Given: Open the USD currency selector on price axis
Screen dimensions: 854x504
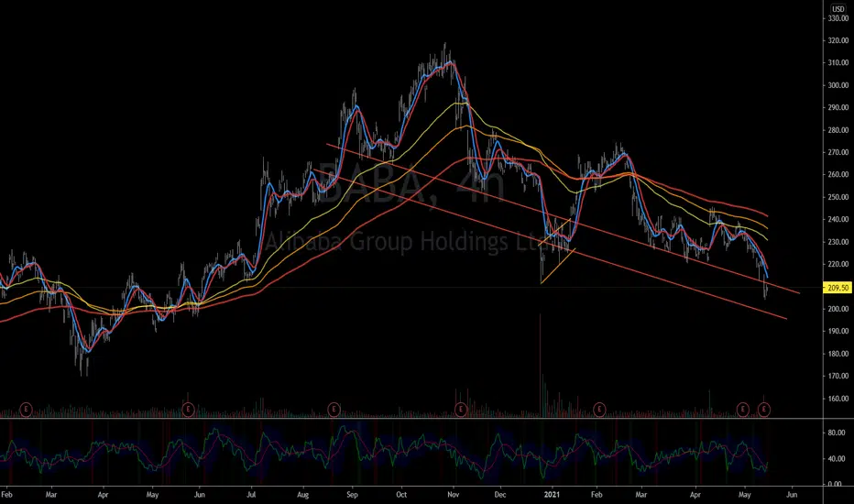Looking at the screenshot, I should pyautogui.click(x=838, y=9).
